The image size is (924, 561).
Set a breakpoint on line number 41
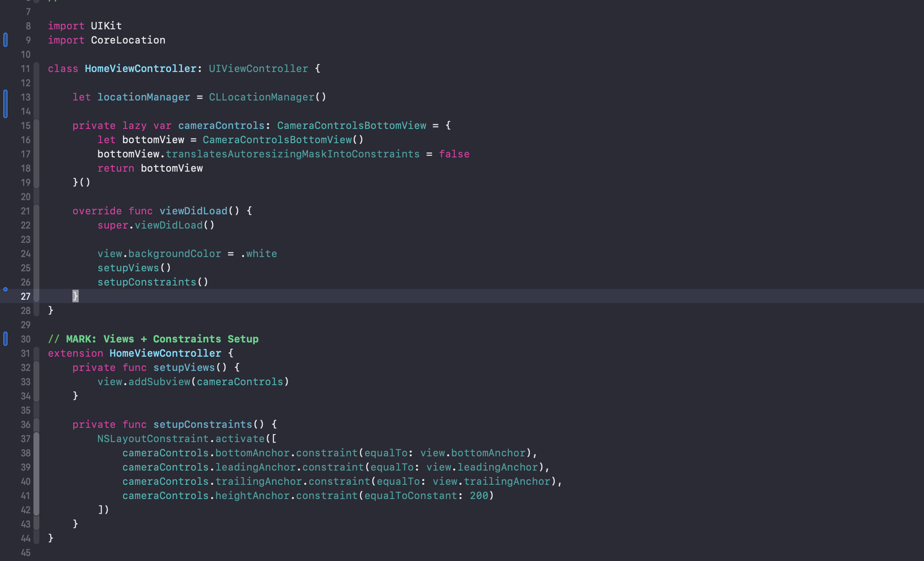click(x=26, y=496)
